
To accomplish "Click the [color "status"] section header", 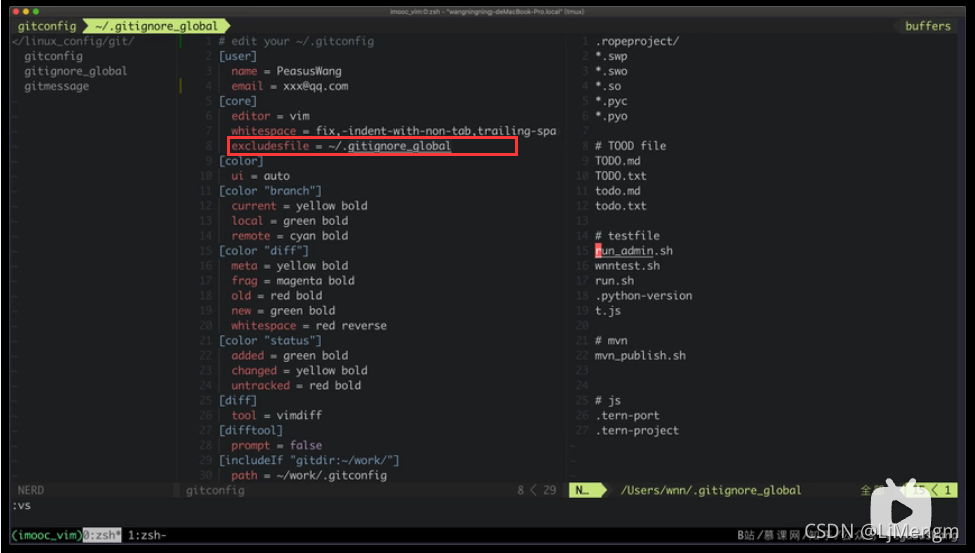I will coord(270,340).
